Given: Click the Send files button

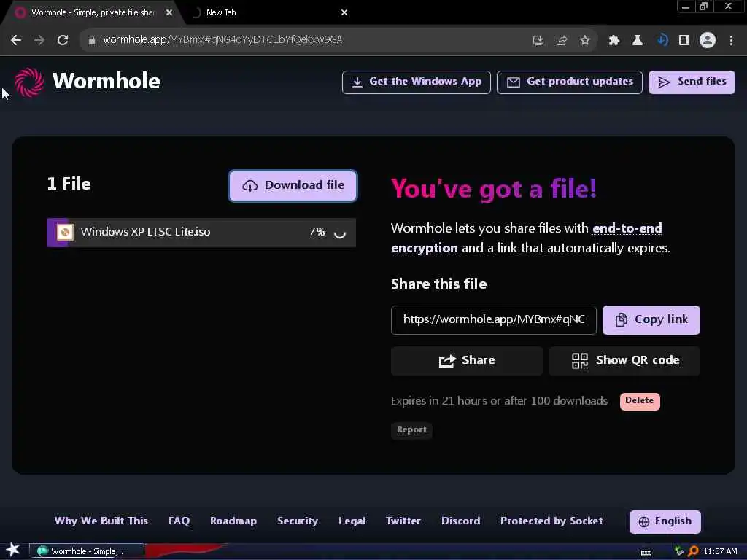Looking at the screenshot, I should click(x=692, y=82).
